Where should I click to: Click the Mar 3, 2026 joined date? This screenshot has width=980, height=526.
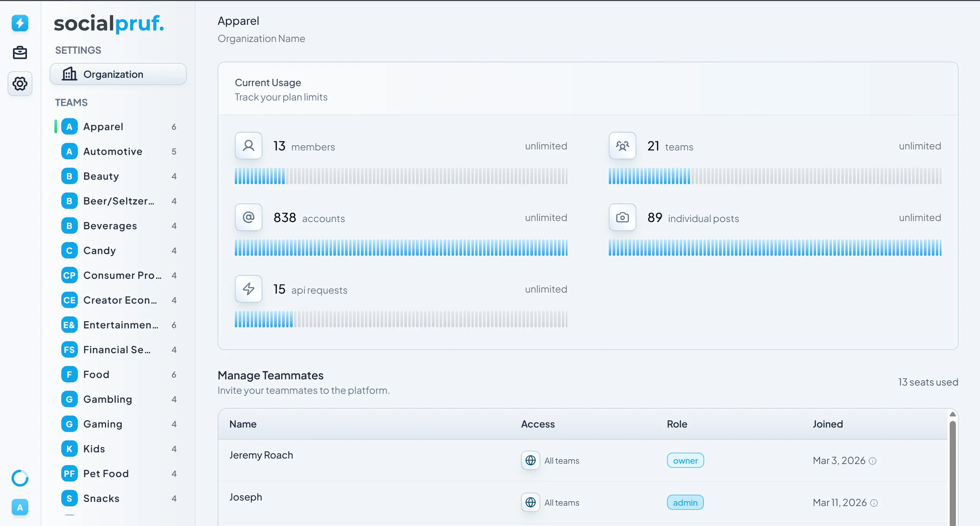pyautogui.click(x=839, y=460)
